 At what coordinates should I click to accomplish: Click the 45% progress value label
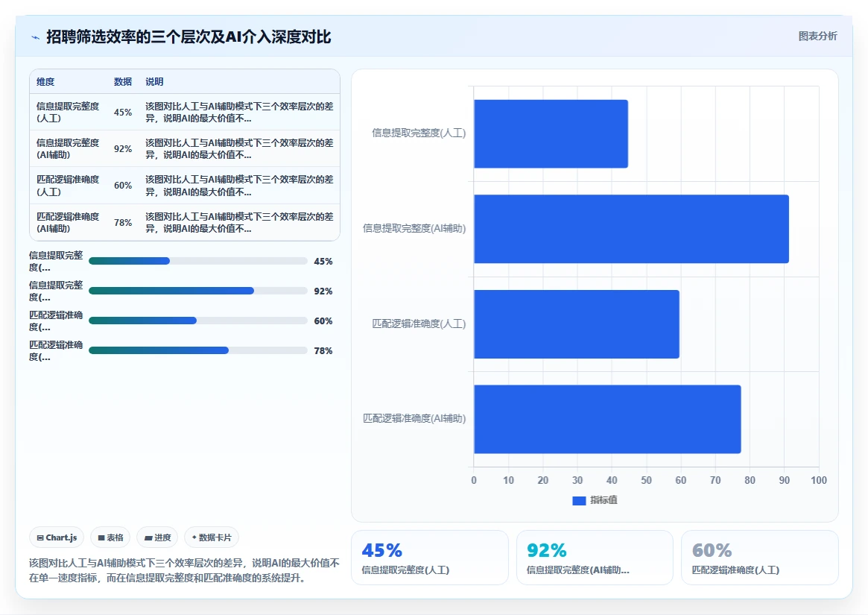pyautogui.click(x=323, y=261)
